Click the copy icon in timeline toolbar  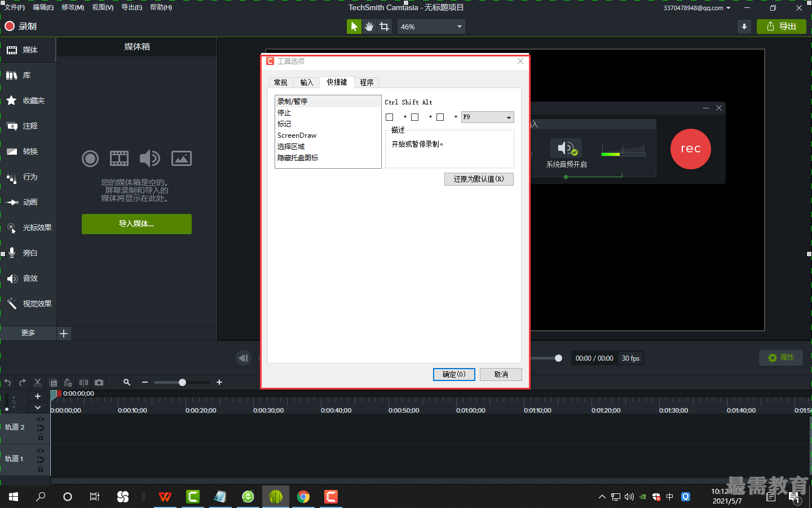tap(53, 383)
